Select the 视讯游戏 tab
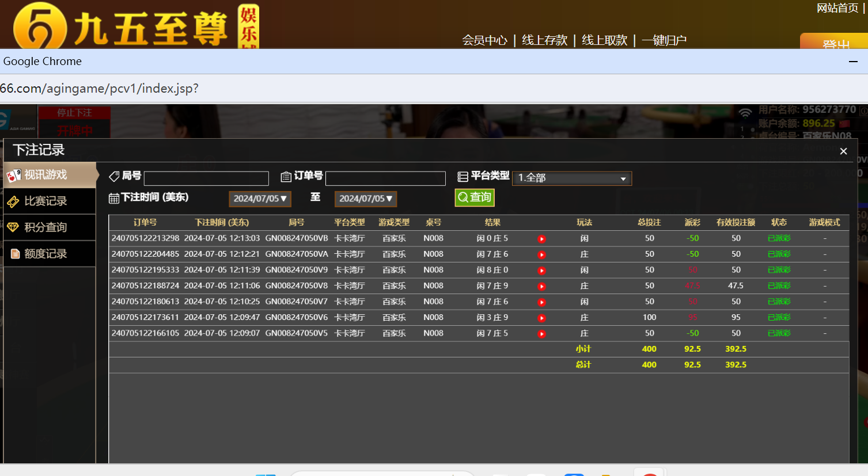The width and height of the screenshot is (868, 476). coord(49,175)
